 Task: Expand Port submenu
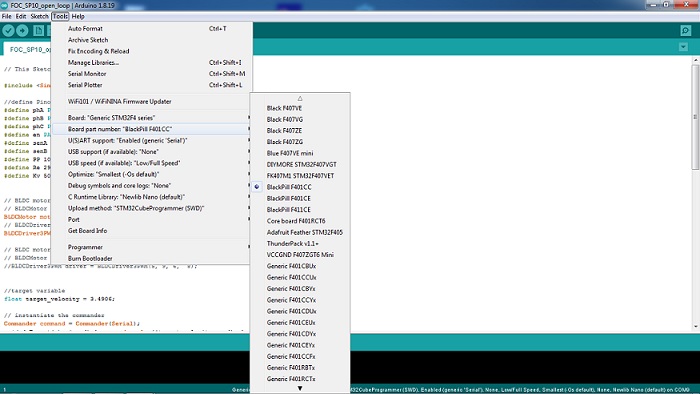(151, 220)
